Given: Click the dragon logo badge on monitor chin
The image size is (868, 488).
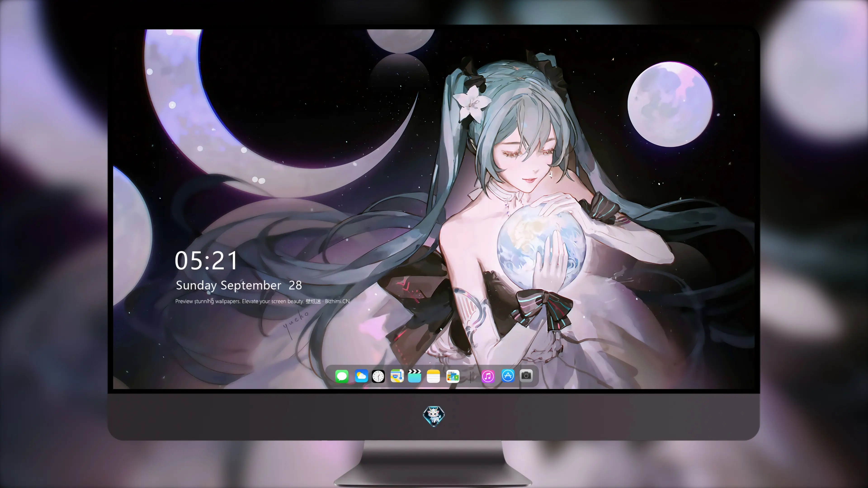Looking at the screenshot, I should (434, 416).
